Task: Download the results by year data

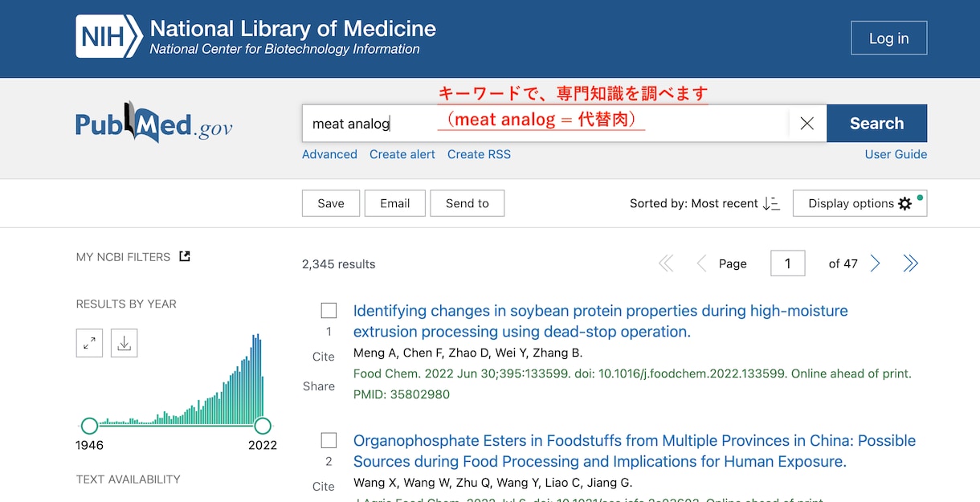Action: (x=125, y=343)
